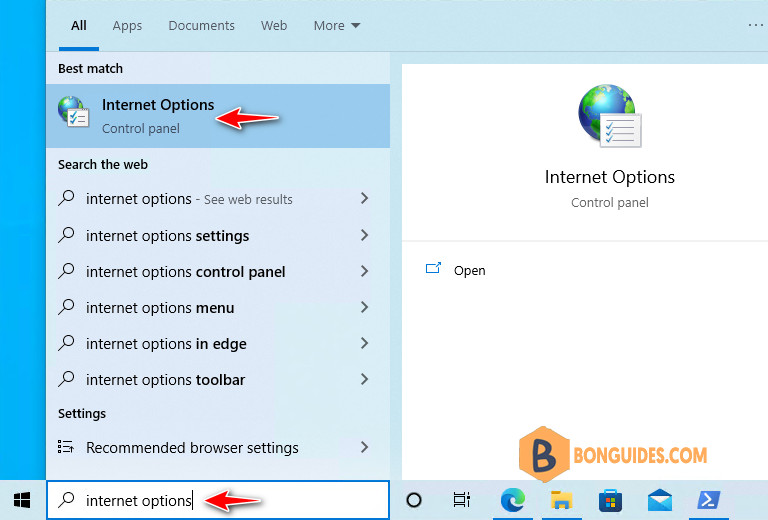Click magnifier icon beside 'internet options menu'
Screen dimensions: 768x520
[66, 307]
